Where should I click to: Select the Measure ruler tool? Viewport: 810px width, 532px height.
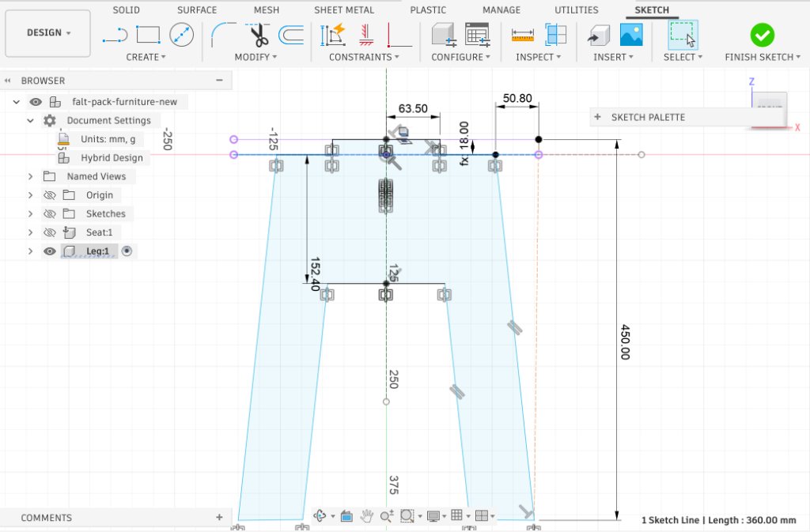[x=522, y=35]
